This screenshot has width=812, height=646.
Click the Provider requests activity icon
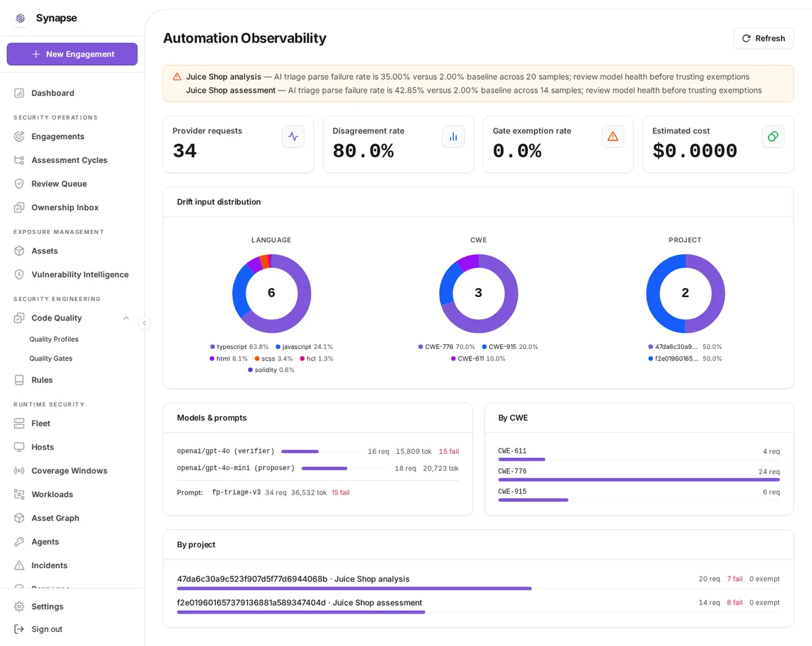click(x=293, y=136)
